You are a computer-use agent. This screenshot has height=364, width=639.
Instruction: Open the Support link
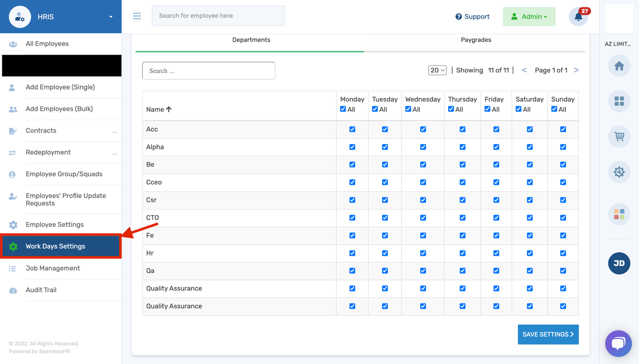click(472, 16)
